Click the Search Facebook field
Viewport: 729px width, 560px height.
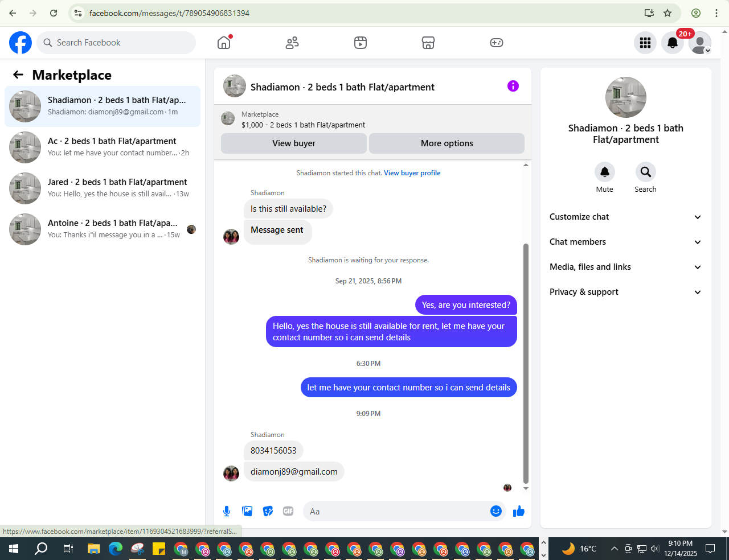tap(116, 43)
